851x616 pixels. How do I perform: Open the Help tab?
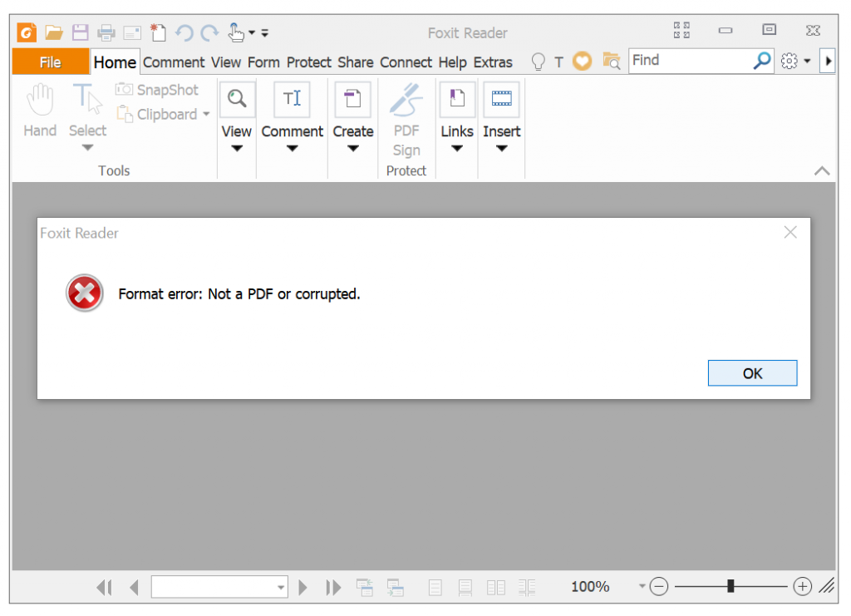tap(453, 62)
